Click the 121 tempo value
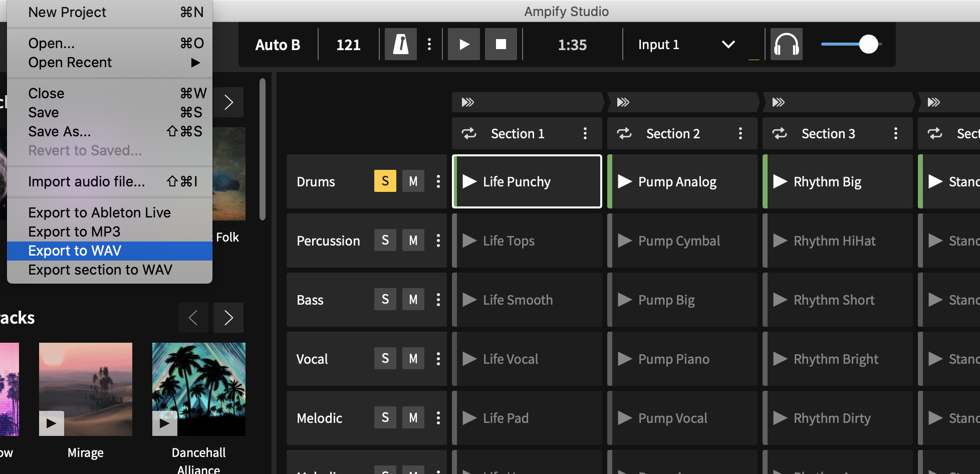 click(348, 45)
